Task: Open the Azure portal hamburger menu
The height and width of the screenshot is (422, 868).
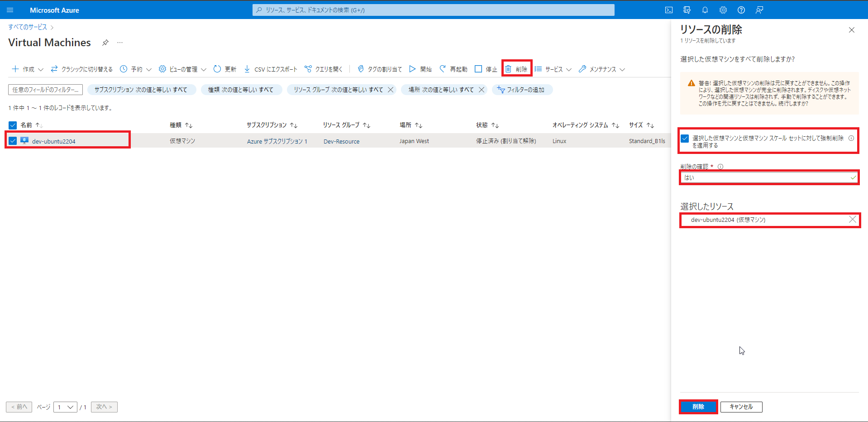Action: coord(10,10)
